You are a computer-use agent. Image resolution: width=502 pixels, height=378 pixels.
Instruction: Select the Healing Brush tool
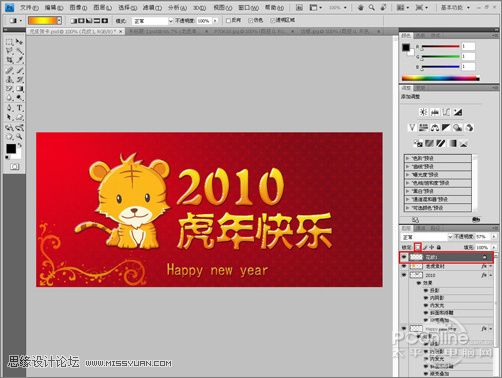pos(9,70)
